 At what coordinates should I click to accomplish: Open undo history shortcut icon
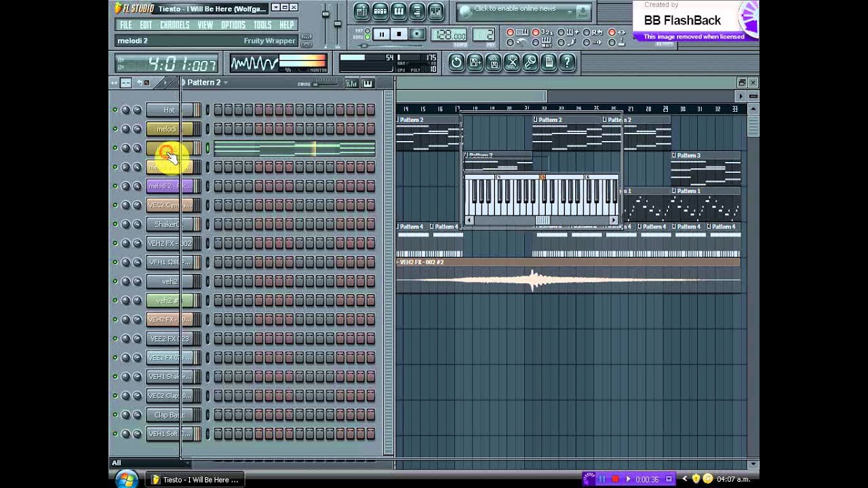[456, 62]
